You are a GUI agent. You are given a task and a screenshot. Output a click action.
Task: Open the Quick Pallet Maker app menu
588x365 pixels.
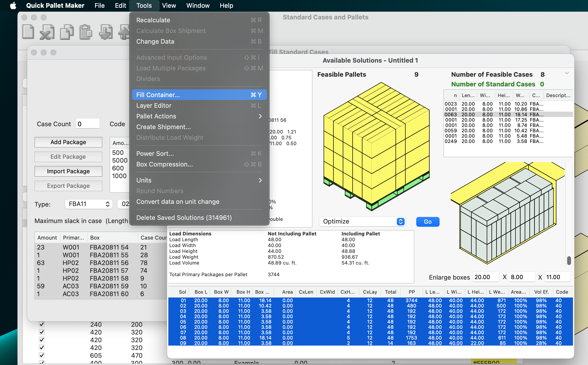(55, 5)
